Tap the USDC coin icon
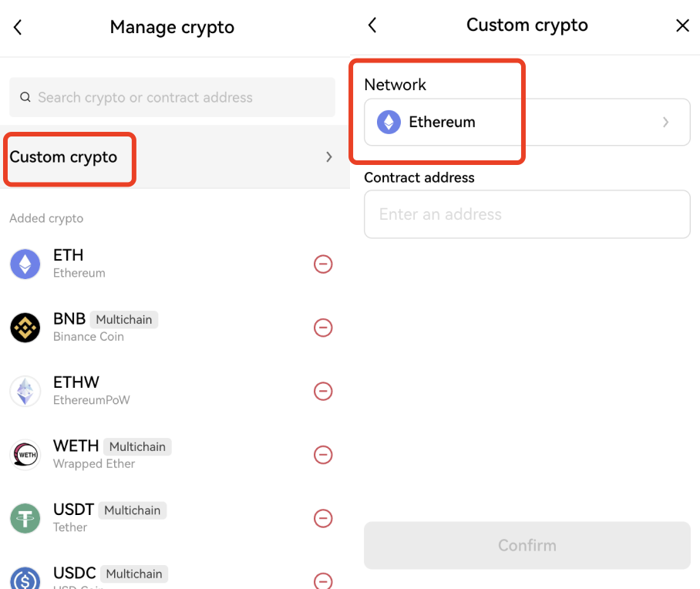The image size is (700, 589). [25, 578]
